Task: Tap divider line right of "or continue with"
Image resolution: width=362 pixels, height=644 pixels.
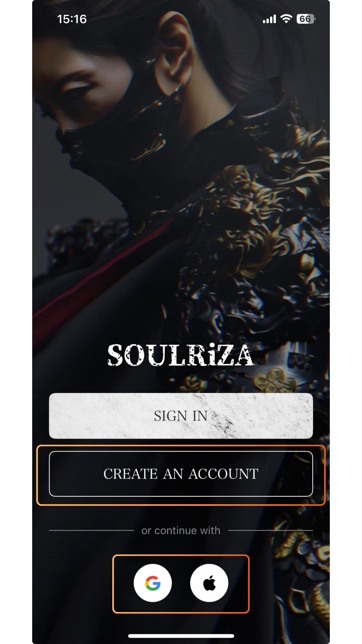Action: tap(270, 530)
